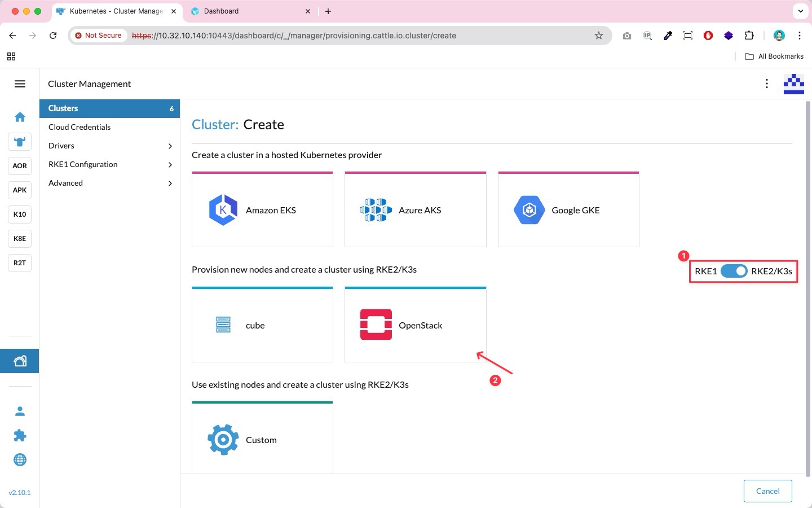Expand the Advanced menu chevron

pyautogui.click(x=170, y=183)
